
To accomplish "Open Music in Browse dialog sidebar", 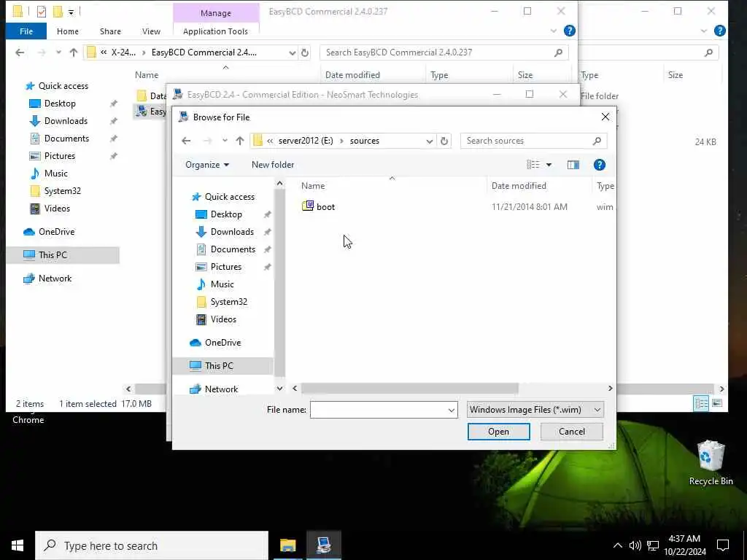I will (x=222, y=284).
